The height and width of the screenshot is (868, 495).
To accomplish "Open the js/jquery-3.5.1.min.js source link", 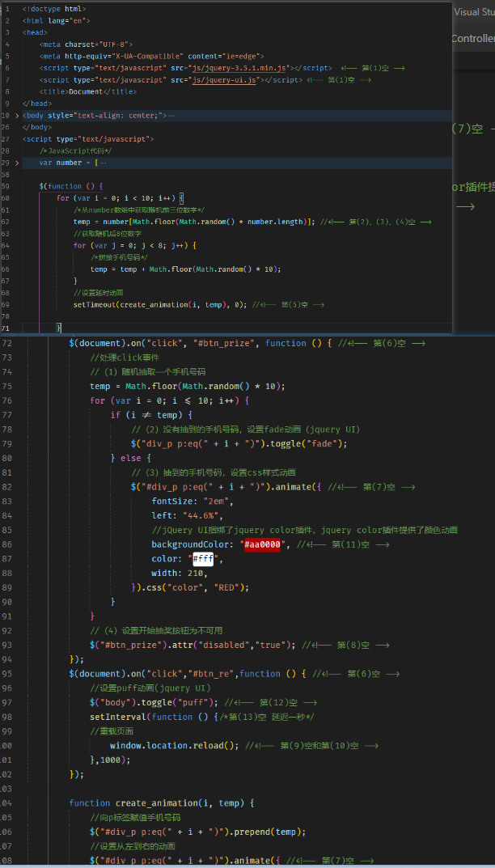I will click(x=239, y=68).
